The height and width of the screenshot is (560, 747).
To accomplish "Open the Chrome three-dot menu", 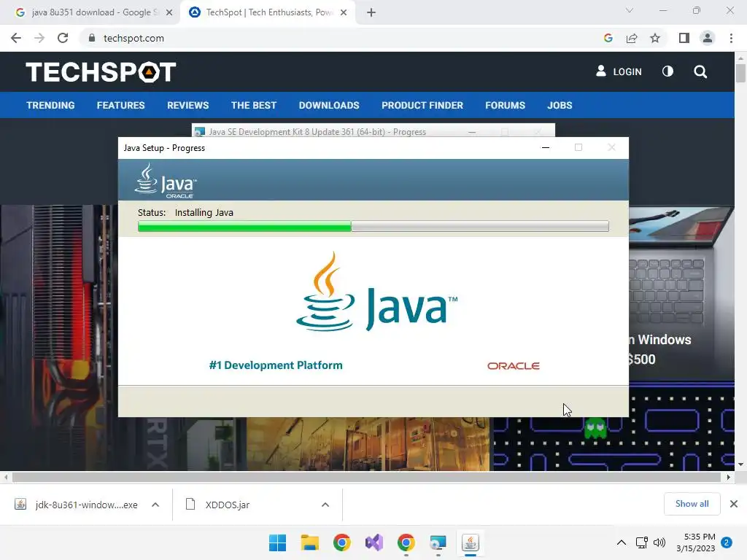I will (x=731, y=38).
